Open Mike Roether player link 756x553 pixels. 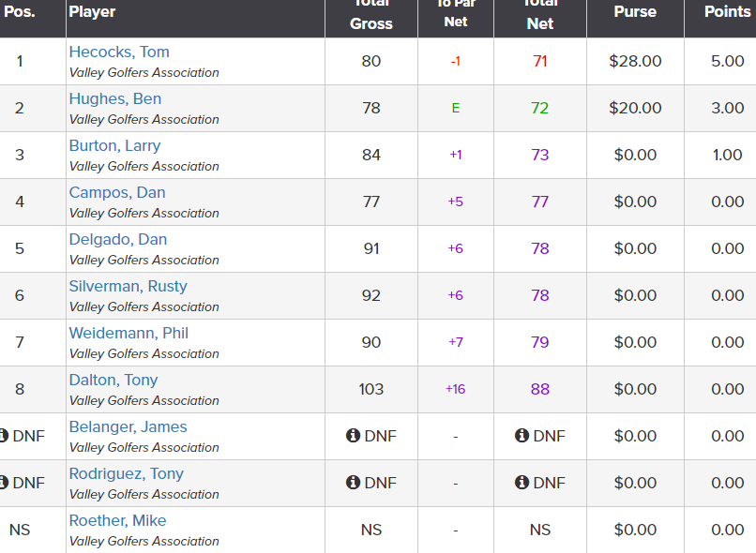pyautogui.click(x=117, y=520)
